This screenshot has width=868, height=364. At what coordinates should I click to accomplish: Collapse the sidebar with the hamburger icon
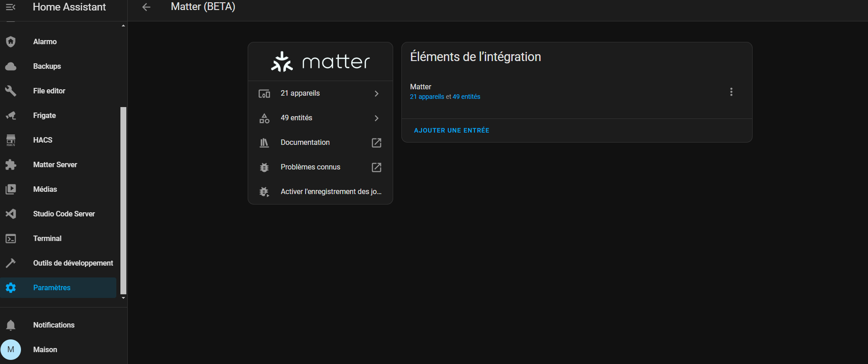tap(10, 7)
